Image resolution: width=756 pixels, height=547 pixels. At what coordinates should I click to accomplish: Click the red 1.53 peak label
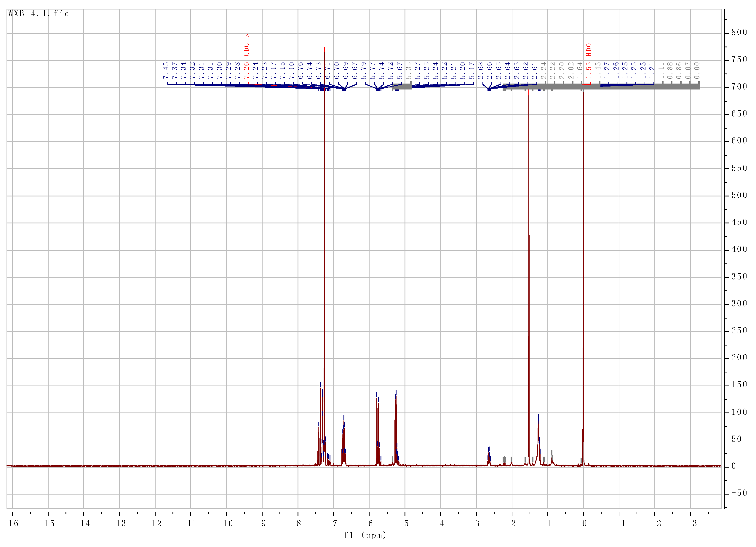pos(589,70)
